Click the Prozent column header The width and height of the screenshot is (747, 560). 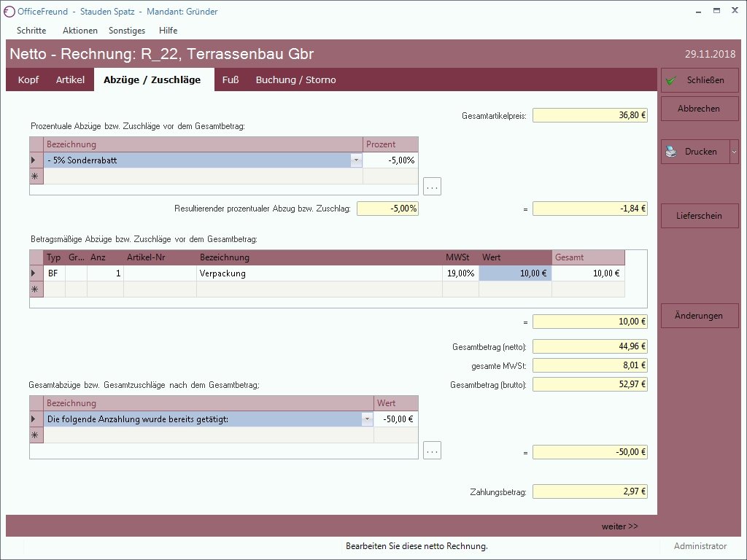(x=390, y=144)
